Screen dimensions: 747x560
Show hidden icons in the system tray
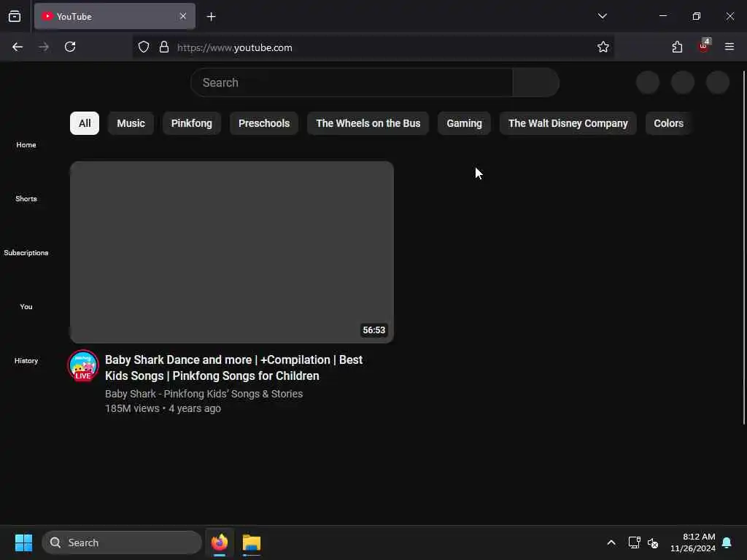(x=611, y=542)
